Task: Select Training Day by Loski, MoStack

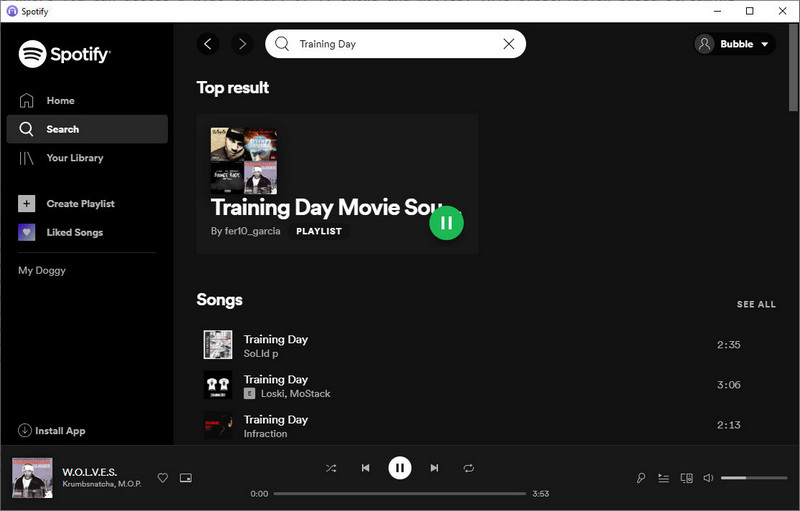Action: tap(488, 385)
